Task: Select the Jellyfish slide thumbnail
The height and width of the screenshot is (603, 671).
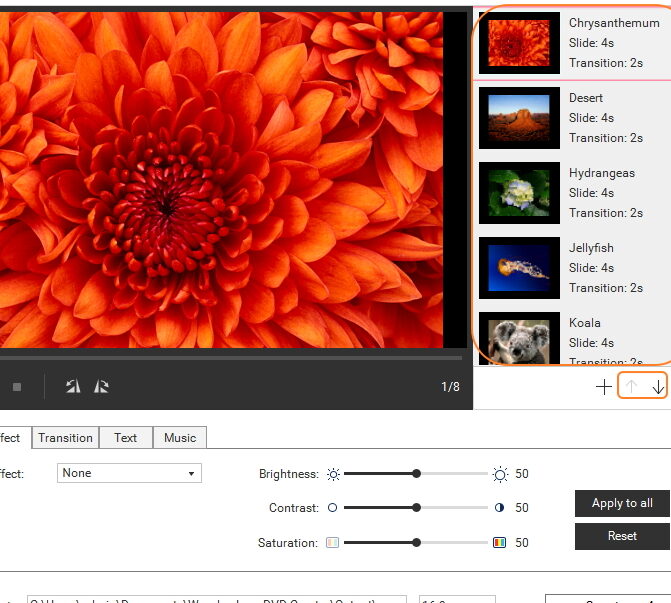Action: (519, 268)
